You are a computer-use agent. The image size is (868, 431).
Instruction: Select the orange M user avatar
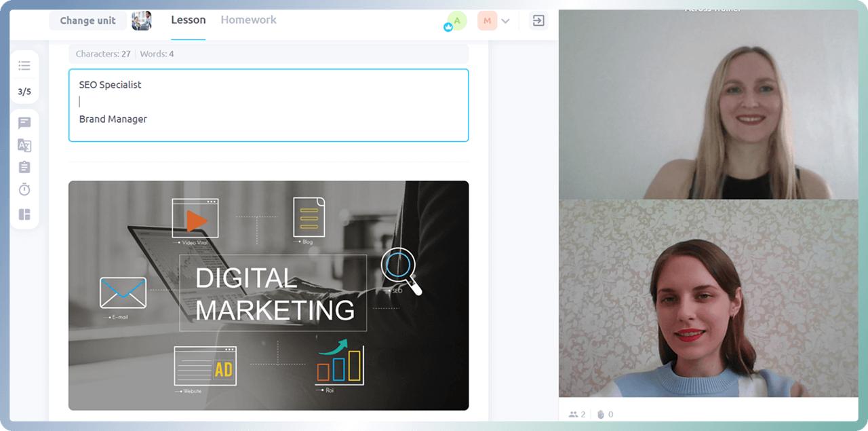[x=487, y=21]
